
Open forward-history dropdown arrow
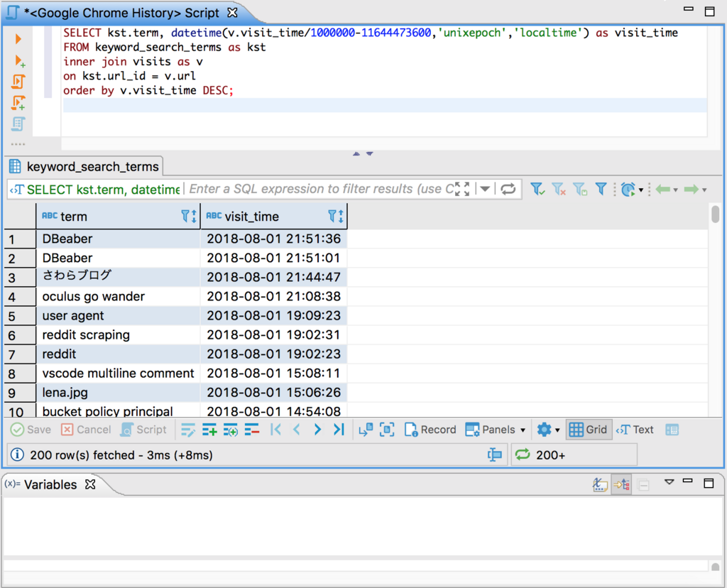click(704, 190)
